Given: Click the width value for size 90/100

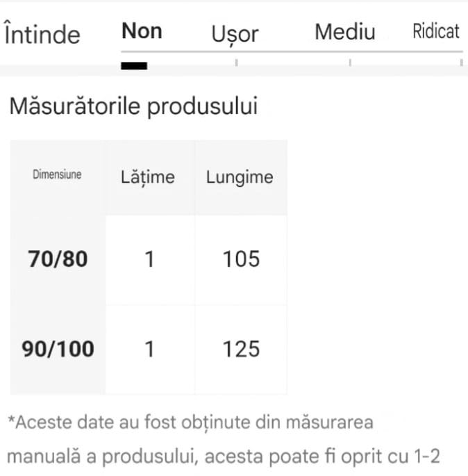Looking at the screenshot, I should [149, 349].
